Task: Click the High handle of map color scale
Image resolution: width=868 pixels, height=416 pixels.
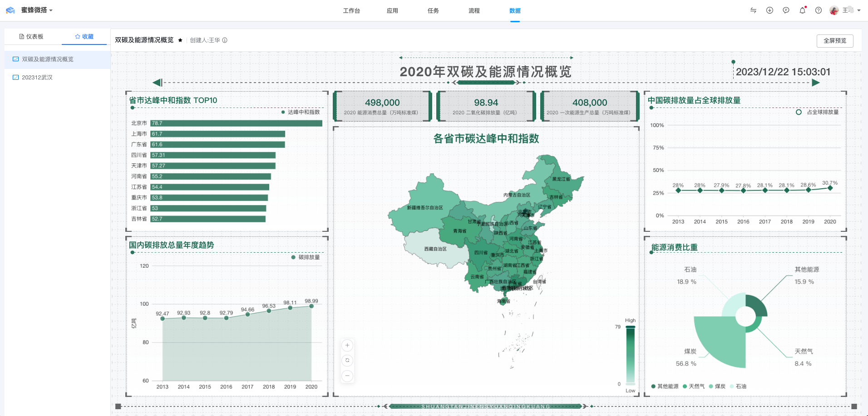Action: click(630, 327)
